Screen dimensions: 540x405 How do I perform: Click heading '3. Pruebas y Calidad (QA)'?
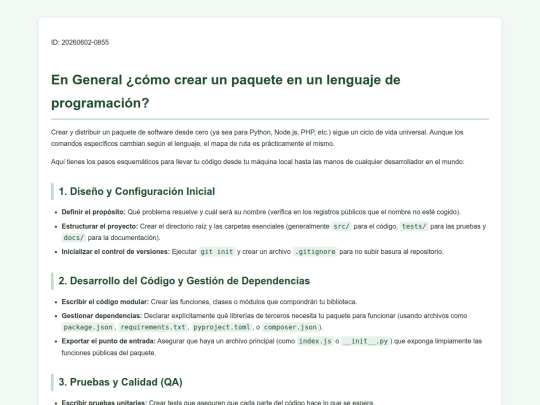[121, 382]
